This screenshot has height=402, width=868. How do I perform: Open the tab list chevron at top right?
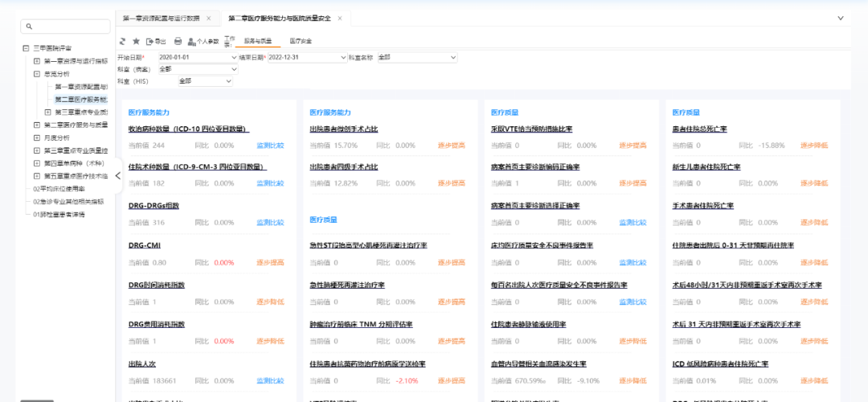pos(841,18)
